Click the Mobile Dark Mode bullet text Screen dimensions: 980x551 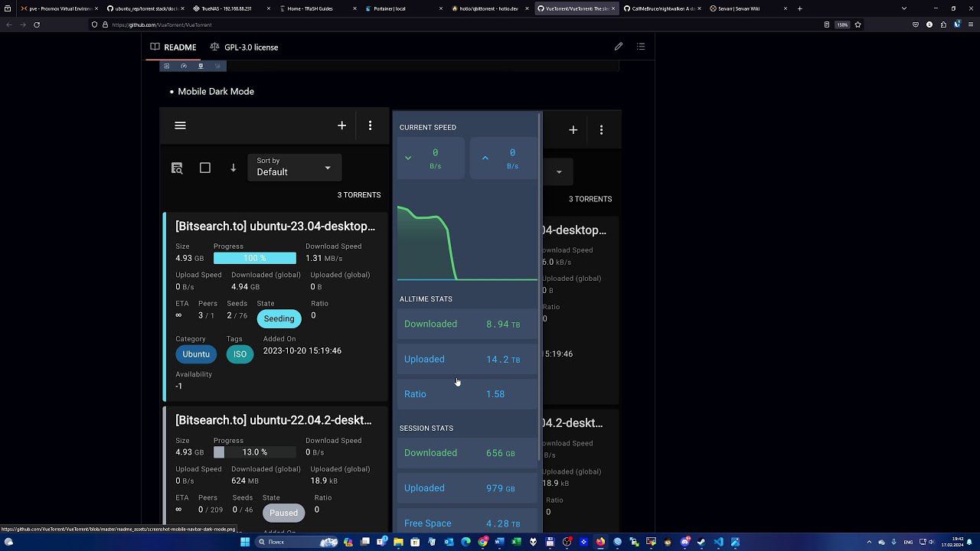216,91
